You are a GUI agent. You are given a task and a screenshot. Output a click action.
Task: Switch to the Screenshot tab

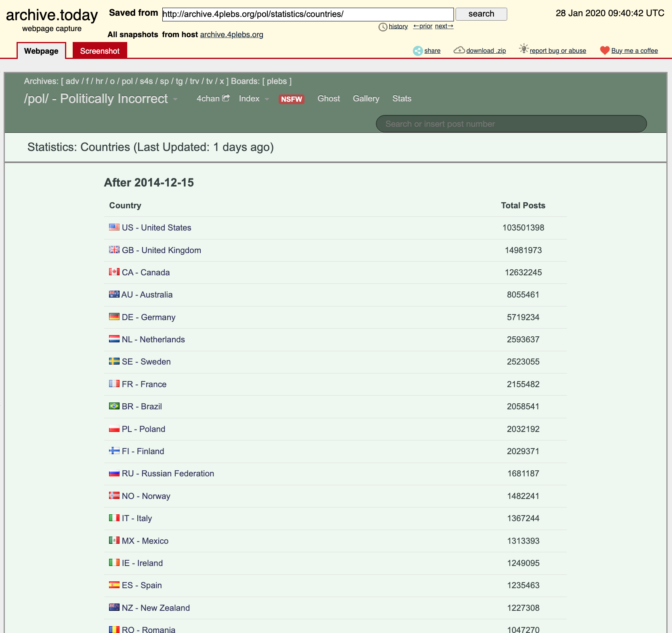click(100, 51)
